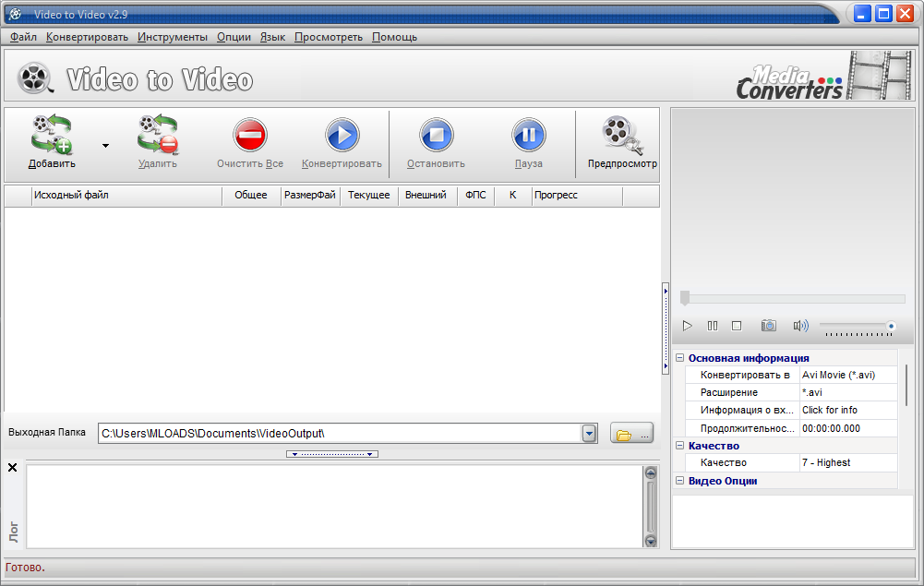Image resolution: width=924 pixels, height=586 pixels.
Task: Collapse the Качество section
Action: pyautogui.click(x=679, y=445)
